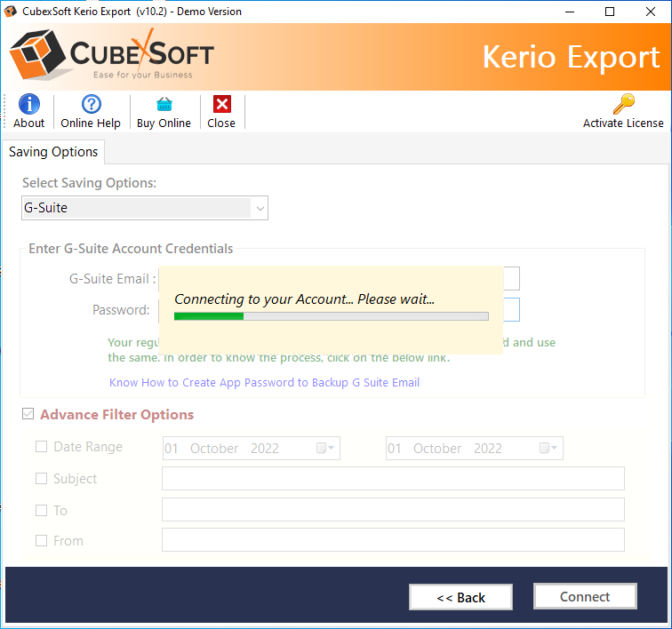Enable the From filter checkbox
Image resolution: width=672 pixels, height=629 pixels.
41,541
